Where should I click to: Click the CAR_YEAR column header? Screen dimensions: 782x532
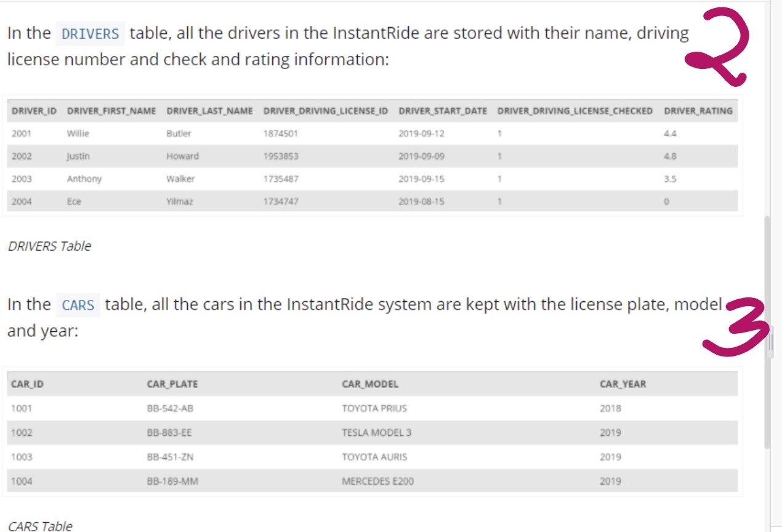click(x=623, y=384)
